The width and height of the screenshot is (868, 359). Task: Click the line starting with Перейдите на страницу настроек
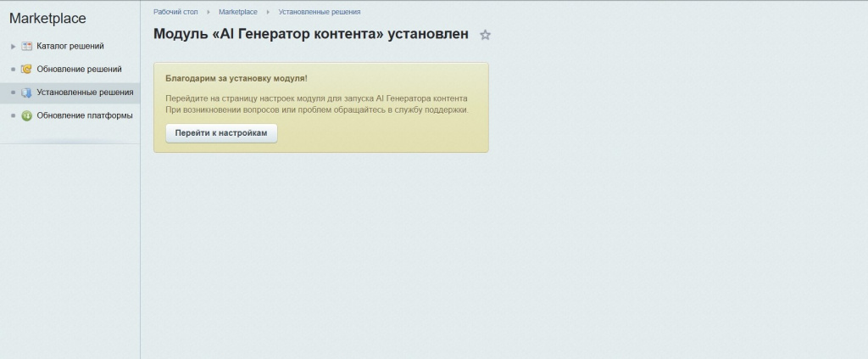(x=316, y=98)
